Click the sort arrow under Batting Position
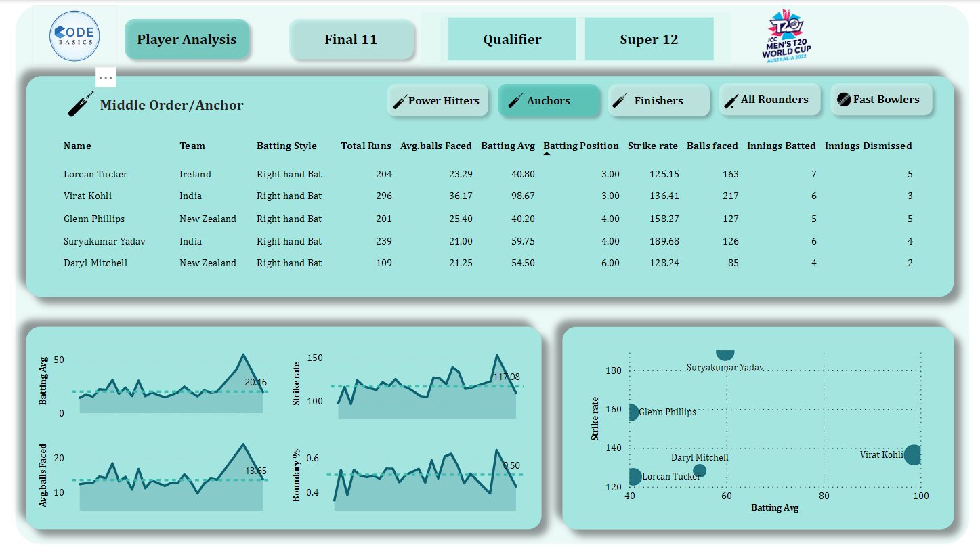 point(547,154)
